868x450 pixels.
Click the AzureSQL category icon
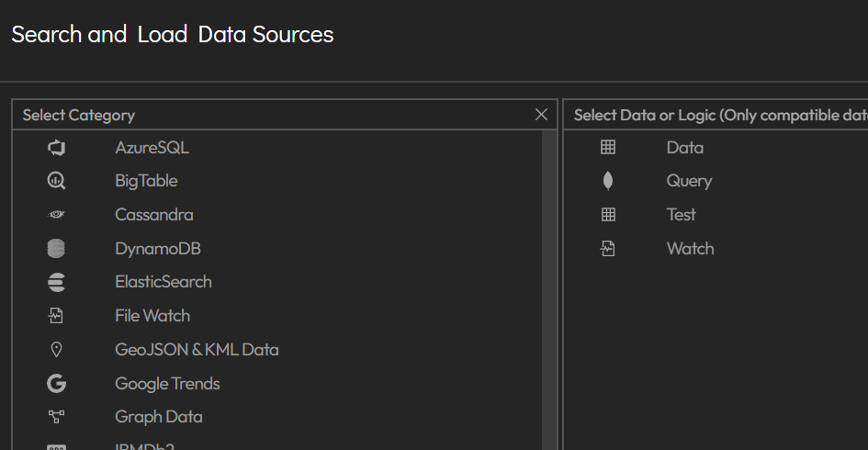(x=56, y=148)
